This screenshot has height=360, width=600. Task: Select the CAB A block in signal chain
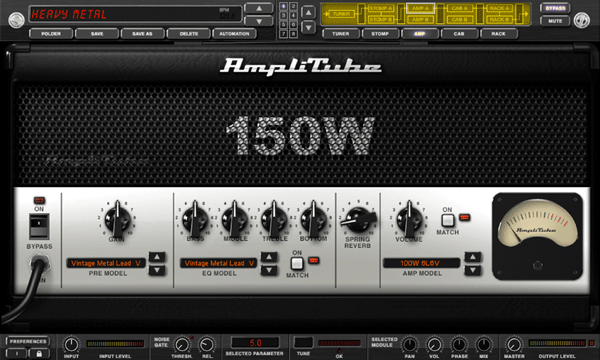(x=460, y=8)
